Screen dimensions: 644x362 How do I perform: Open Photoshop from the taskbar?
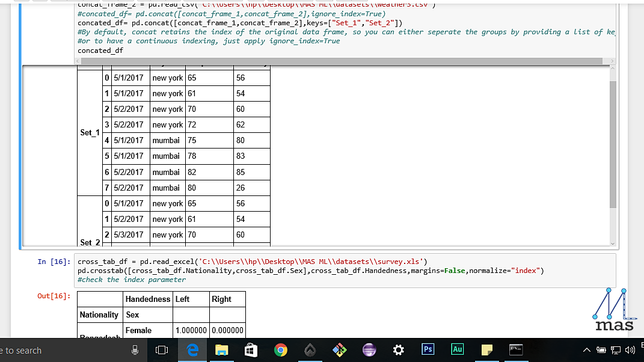(x=427, y=349)
